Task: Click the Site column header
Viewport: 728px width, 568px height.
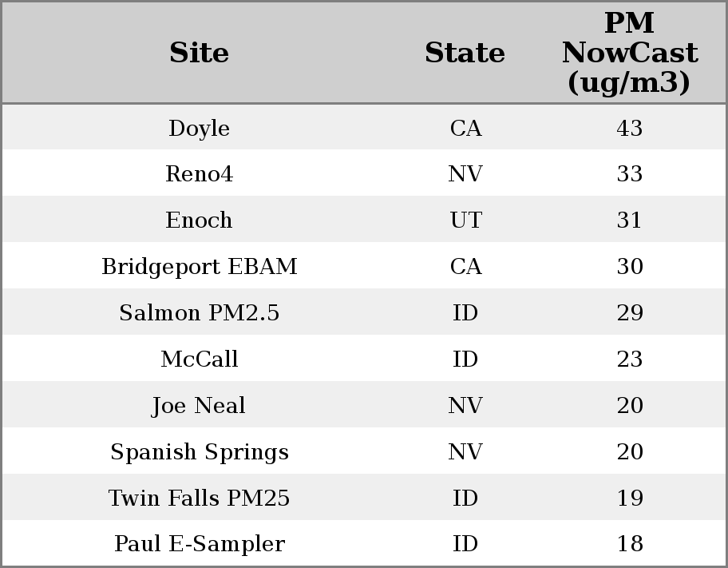Action: coord(199,53)
